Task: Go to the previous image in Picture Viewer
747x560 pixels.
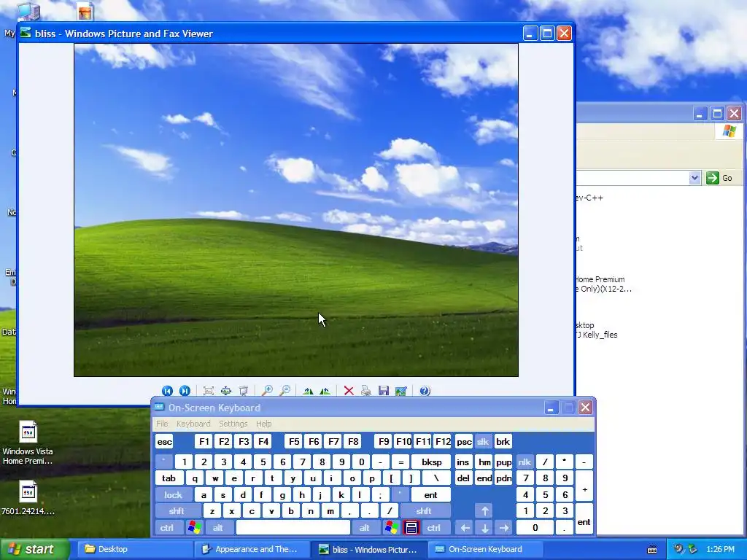Action: [x=167, y=391]
